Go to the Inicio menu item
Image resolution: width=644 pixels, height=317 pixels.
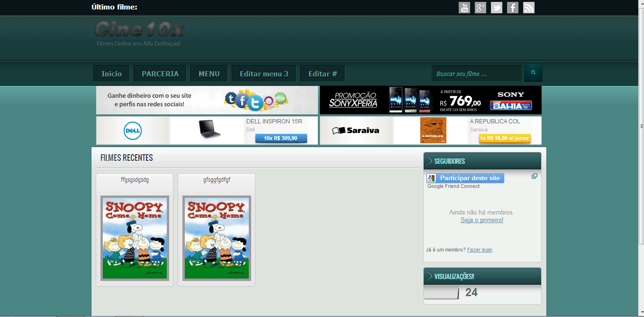click(x=112, y=74)
